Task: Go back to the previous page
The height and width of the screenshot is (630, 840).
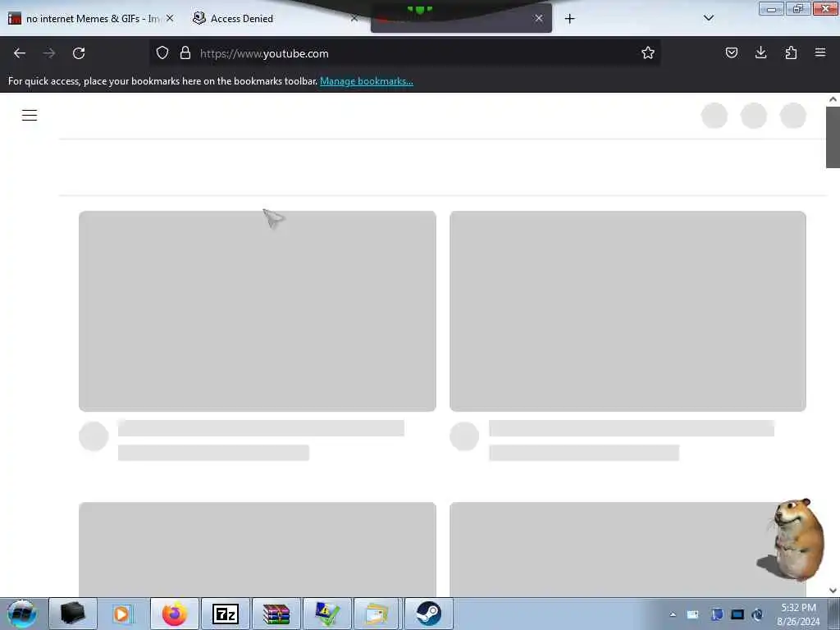Action: point(20,53)
